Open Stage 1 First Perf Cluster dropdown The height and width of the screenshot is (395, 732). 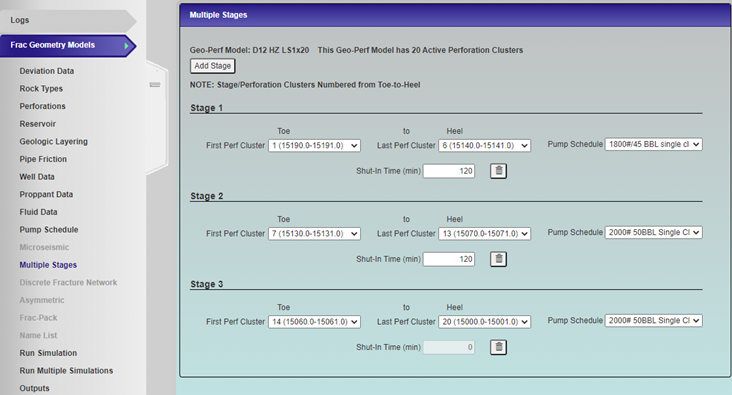coord(314,146)
